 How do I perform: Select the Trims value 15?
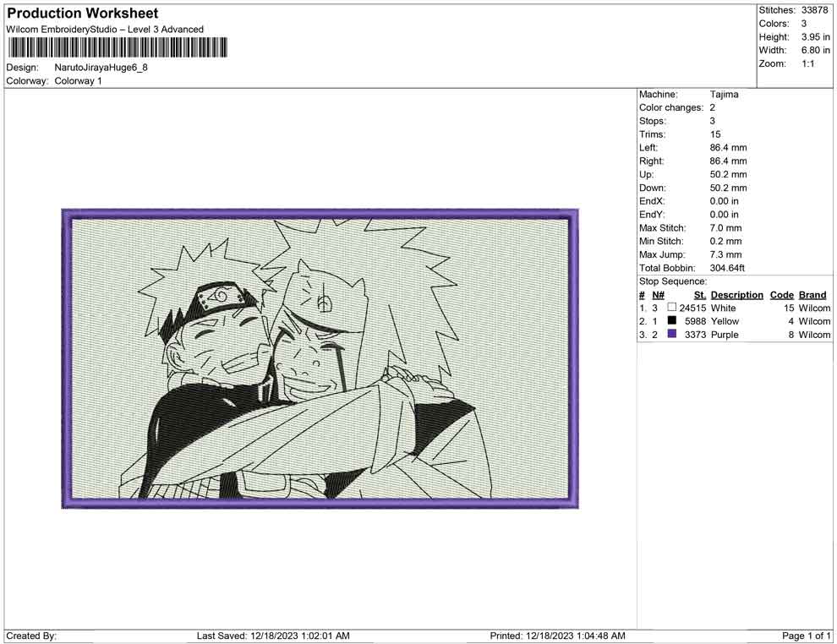(x=714, y=134)
